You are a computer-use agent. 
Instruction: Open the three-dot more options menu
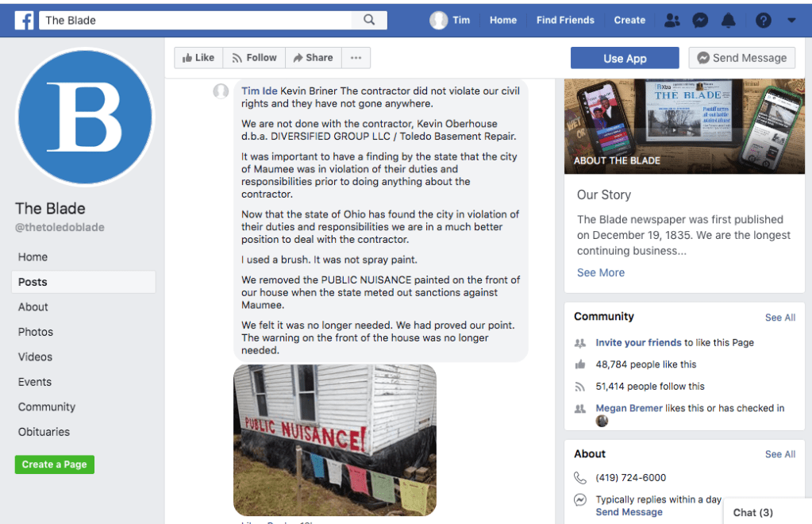click(356, 57)
